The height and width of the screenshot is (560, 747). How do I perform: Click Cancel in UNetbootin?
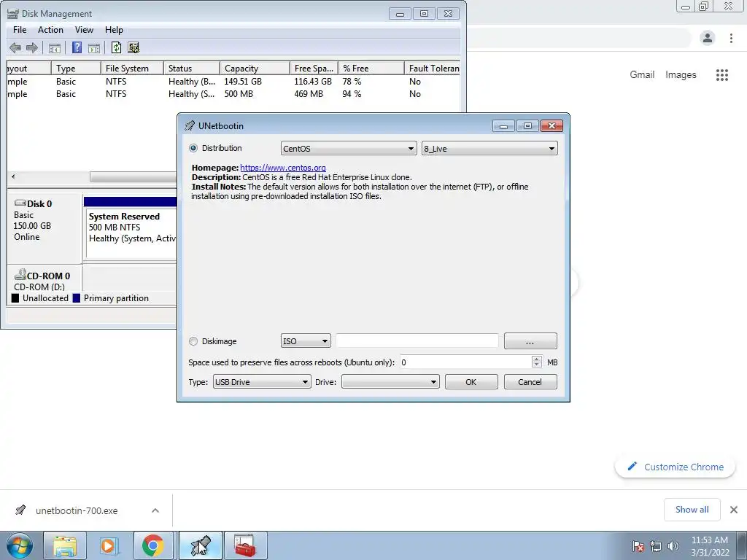[530, 382]
